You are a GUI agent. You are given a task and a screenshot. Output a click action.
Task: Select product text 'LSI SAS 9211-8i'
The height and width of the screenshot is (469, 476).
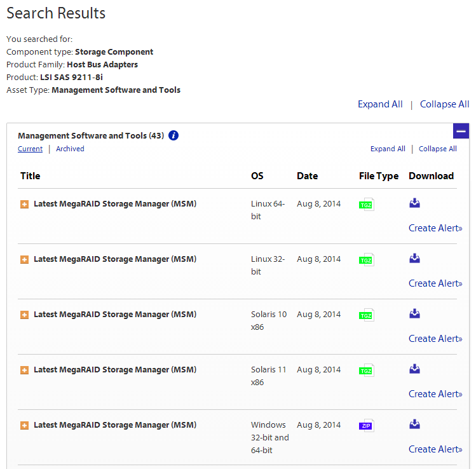point(71,78)
